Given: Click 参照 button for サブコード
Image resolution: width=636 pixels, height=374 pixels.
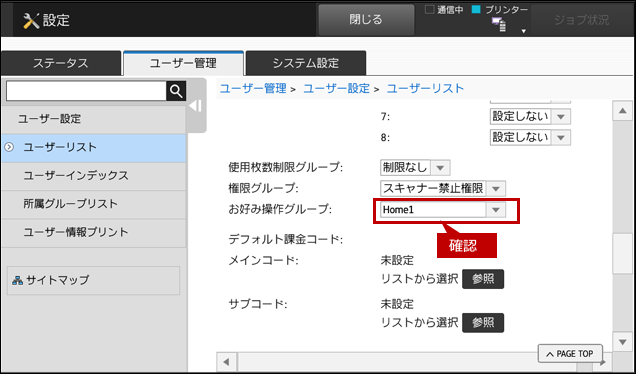Looking at the screenshot, I should [x=483, y=323].
